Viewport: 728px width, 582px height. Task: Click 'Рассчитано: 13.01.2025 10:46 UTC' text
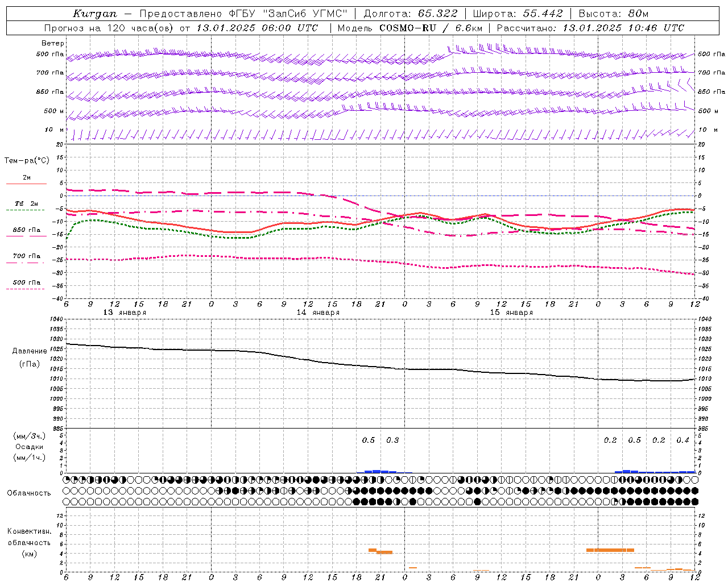(x=590, y=28)
